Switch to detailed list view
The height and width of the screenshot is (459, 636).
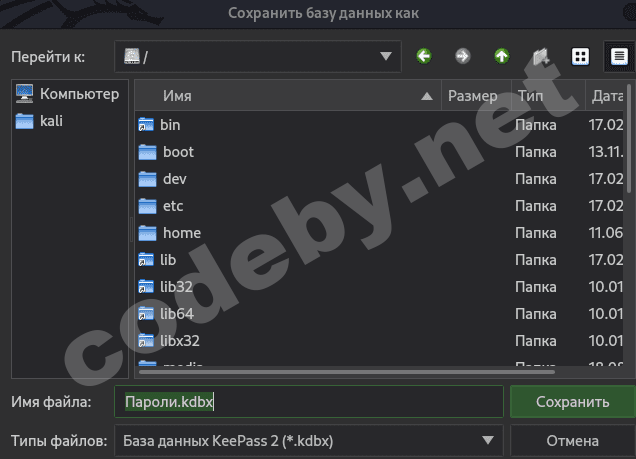(x=618, y=57)
